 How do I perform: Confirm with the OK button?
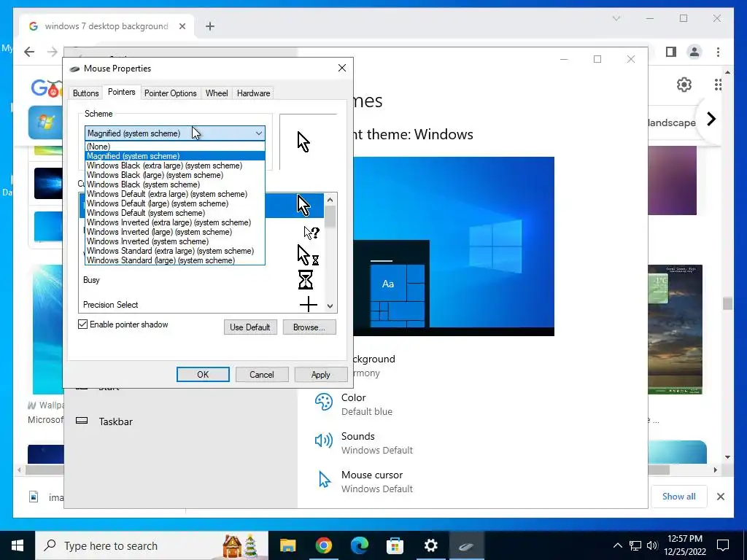(x=203, y=374)
